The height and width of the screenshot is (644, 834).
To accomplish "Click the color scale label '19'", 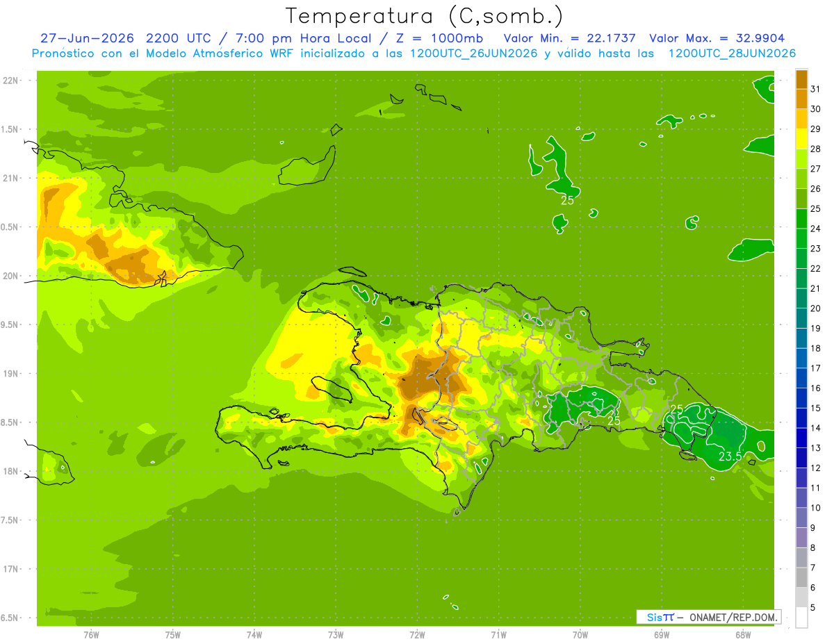I will [x=816, y=328].
